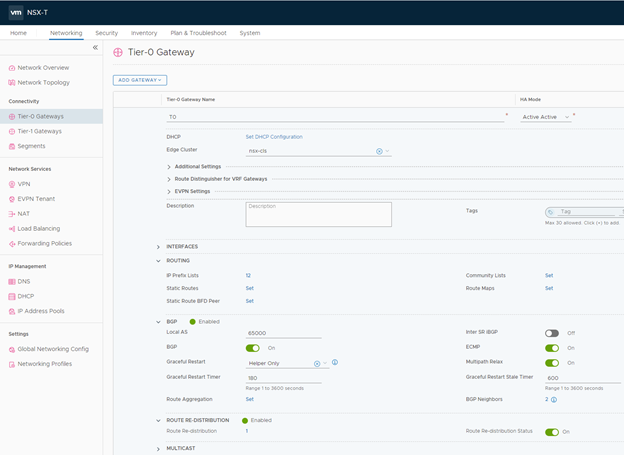This screenshot has width=624, height=455.
Task: Toggle Inter SR iBGP switch
Action: (x=552, y=333)
